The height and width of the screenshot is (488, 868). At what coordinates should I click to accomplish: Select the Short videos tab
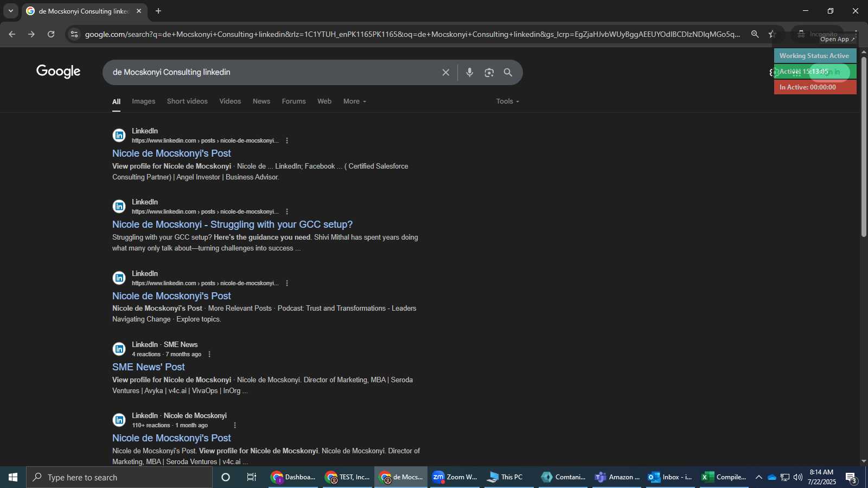coord(187,101)
